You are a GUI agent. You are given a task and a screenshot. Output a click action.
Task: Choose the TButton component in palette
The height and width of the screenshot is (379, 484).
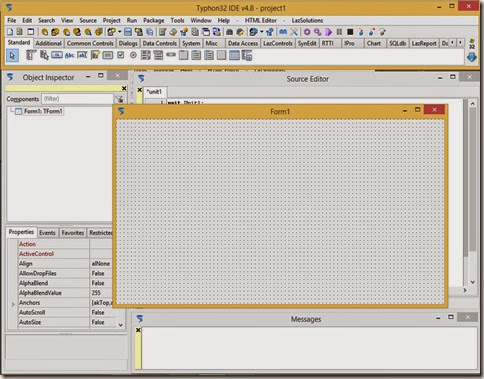click(57, 55)
